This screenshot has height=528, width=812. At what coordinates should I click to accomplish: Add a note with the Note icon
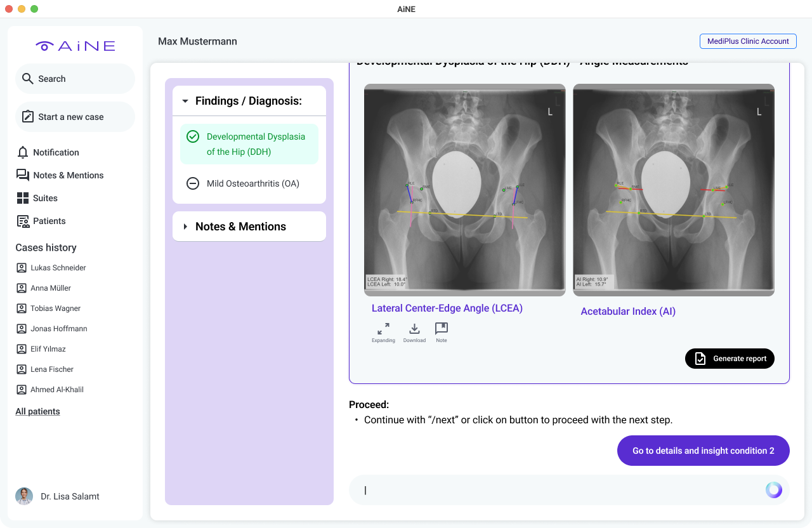pos(442,329)
